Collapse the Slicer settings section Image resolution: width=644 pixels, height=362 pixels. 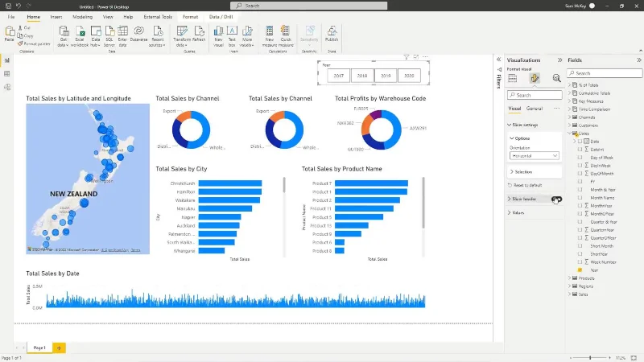(x=510, y=125)
